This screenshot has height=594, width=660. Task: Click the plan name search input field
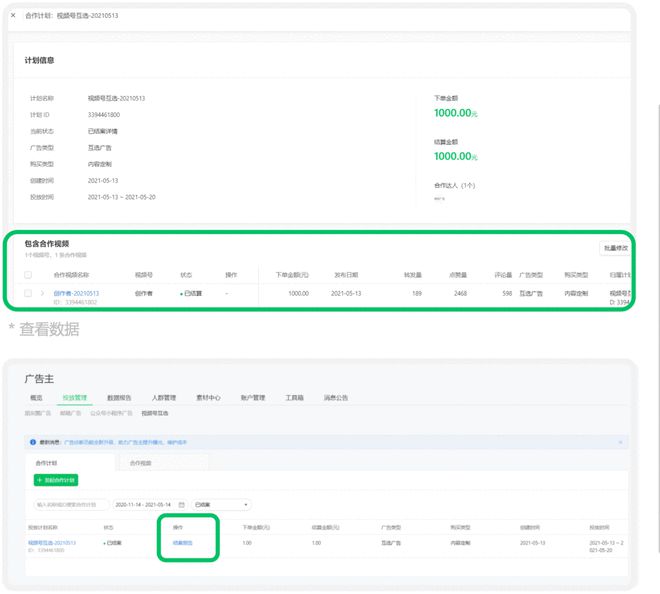click(x=70, y=505)
